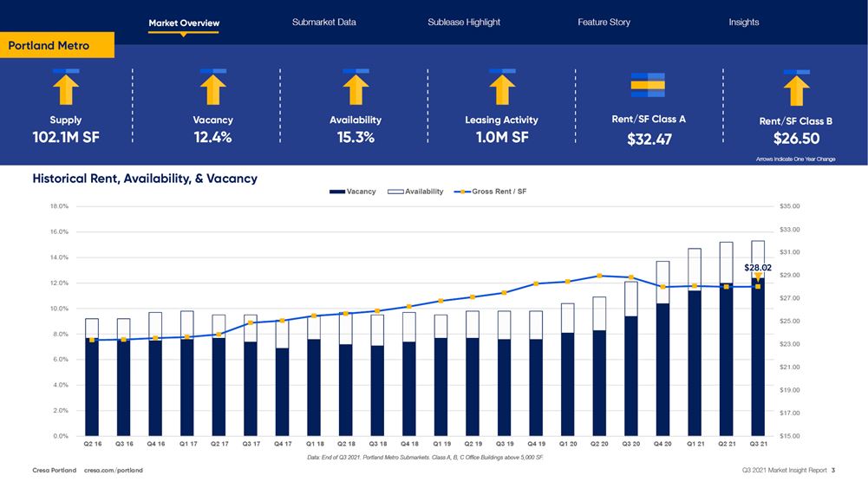Click the Vacancy up-arrow icon
Screen dimensions: 868x488
tap(212, 88)
